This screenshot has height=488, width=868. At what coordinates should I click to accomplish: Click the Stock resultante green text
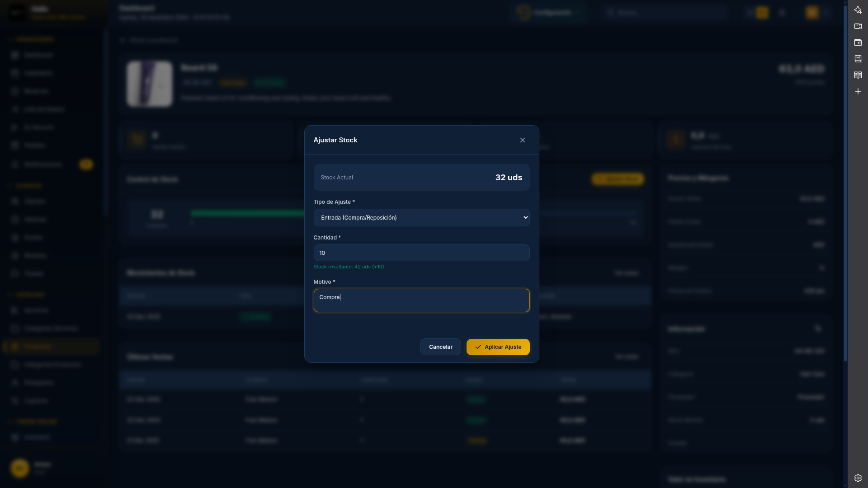point(348,267)
